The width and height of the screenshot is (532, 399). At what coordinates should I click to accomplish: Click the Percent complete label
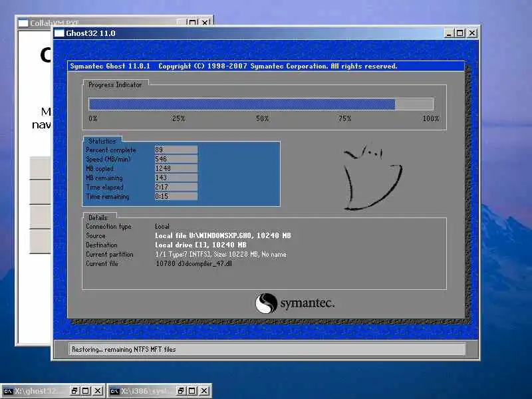coord(111,150)
